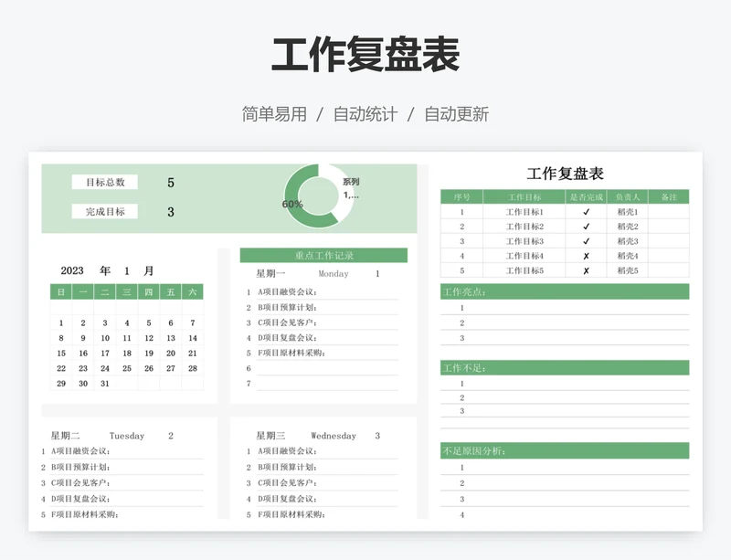
Task: Click the 不足原因分析 section header
Action: point(565,450)
